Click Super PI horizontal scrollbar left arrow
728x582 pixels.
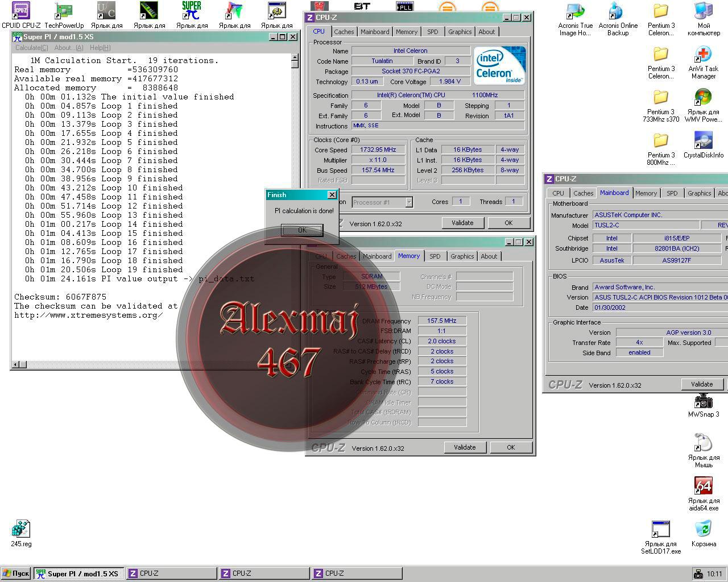pos(15,364)
